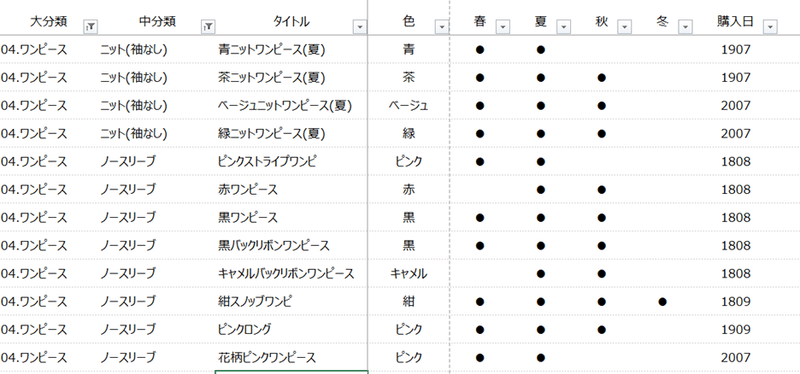Select 購入日 value in 花柄ピンクワンピース row
800x374 pixels.
pyautogui.click(x=736, y=358)
